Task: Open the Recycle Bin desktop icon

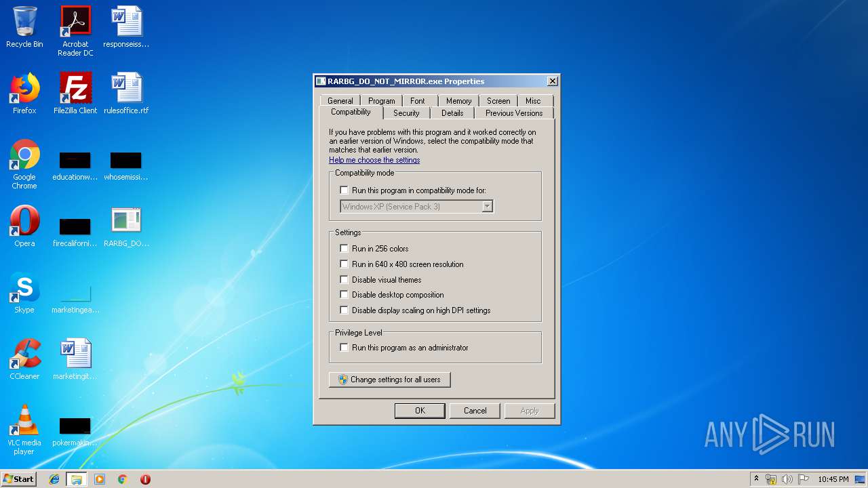Action: (x=24, y=27)
